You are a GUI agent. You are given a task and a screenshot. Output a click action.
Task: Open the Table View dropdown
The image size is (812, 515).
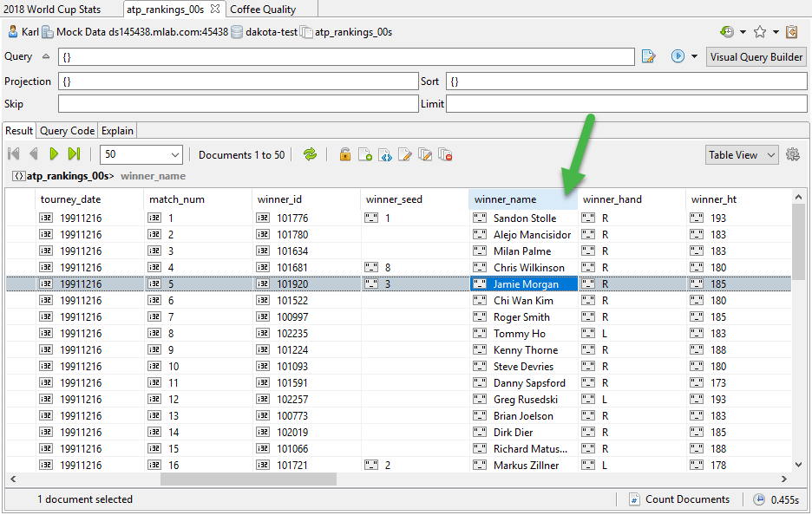742,154
